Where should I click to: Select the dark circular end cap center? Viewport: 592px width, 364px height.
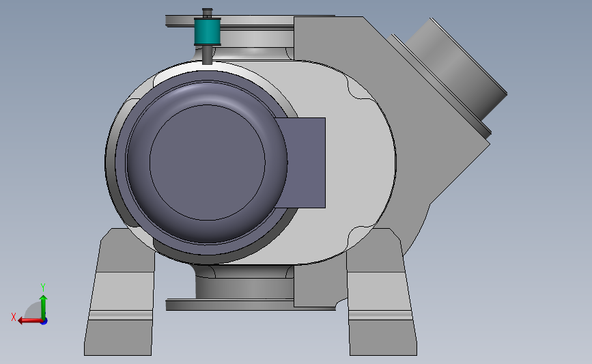tap(208, 163)
